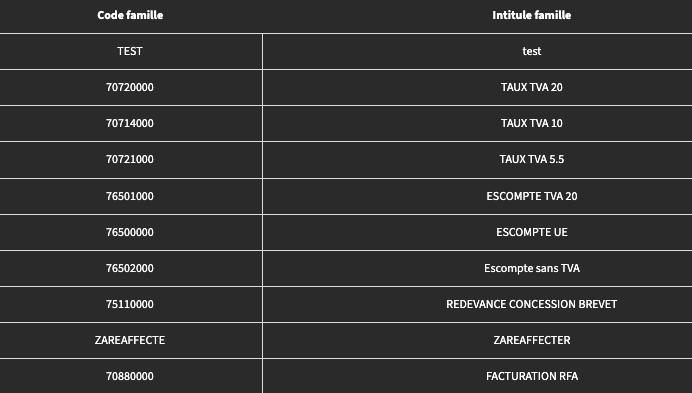Click code 70720000 cell
The height and width of the screenshot is (393, 692).
pos(130,87)
